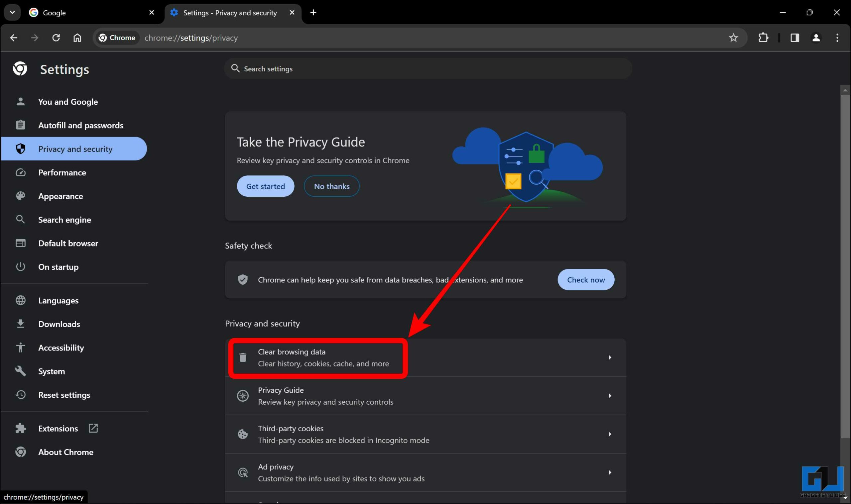Bookmark this tab with the star icon
The height and width of the screenshot is (504, 851).
pyautogui.click(x=733, y=38)
